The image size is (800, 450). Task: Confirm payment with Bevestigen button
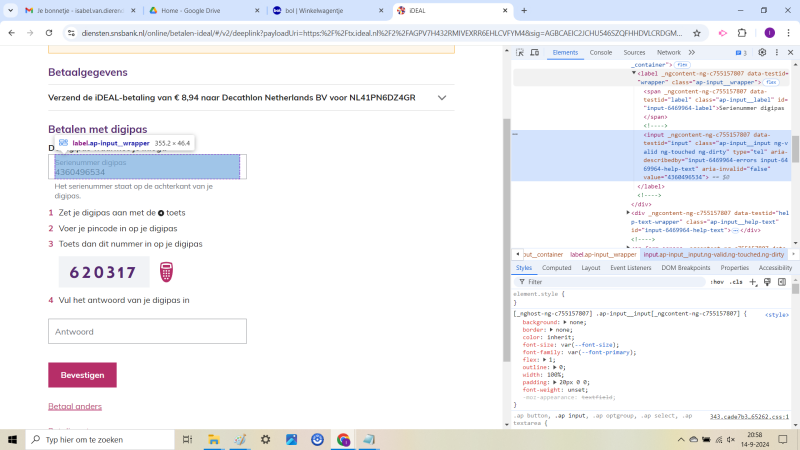click(x=83, y=375)
